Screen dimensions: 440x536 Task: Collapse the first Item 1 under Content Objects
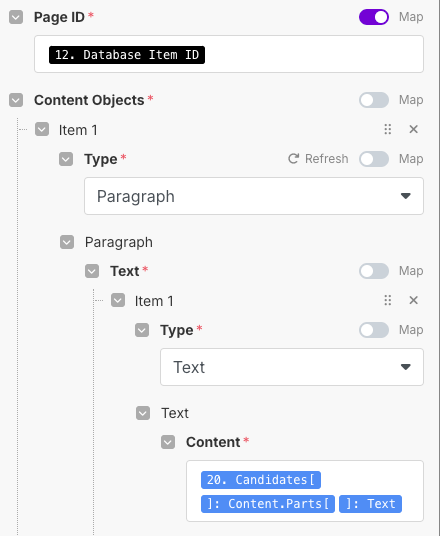[x=42, y=130]
